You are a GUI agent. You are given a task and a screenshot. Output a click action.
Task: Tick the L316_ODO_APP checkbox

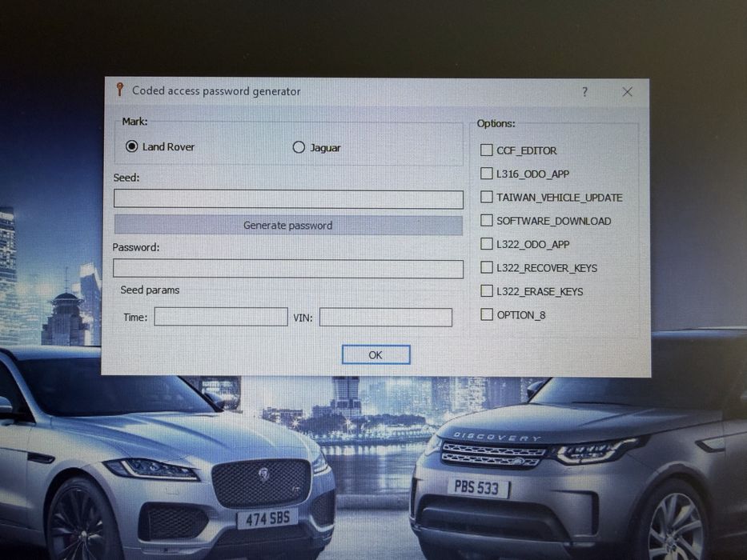[487, 174]
